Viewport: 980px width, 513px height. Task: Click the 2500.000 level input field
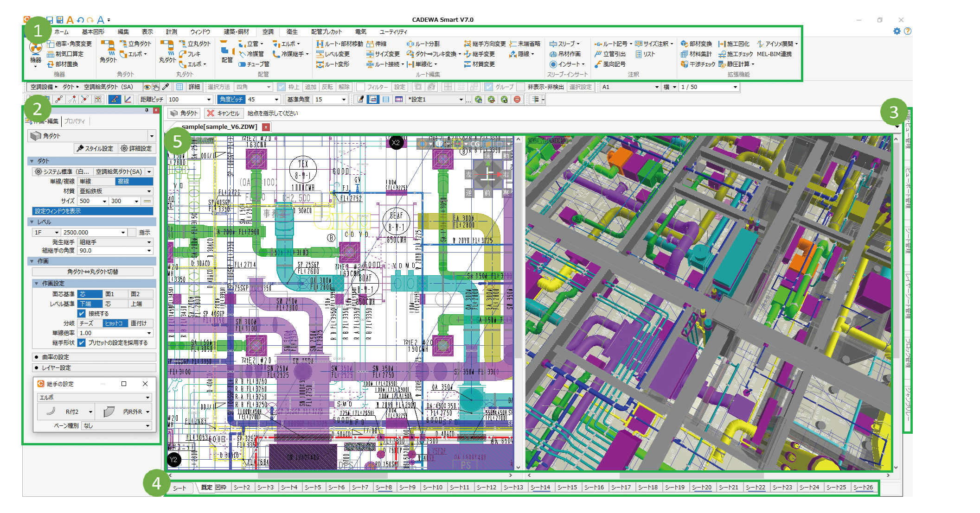pyautogui.click(x=90, y=232)
